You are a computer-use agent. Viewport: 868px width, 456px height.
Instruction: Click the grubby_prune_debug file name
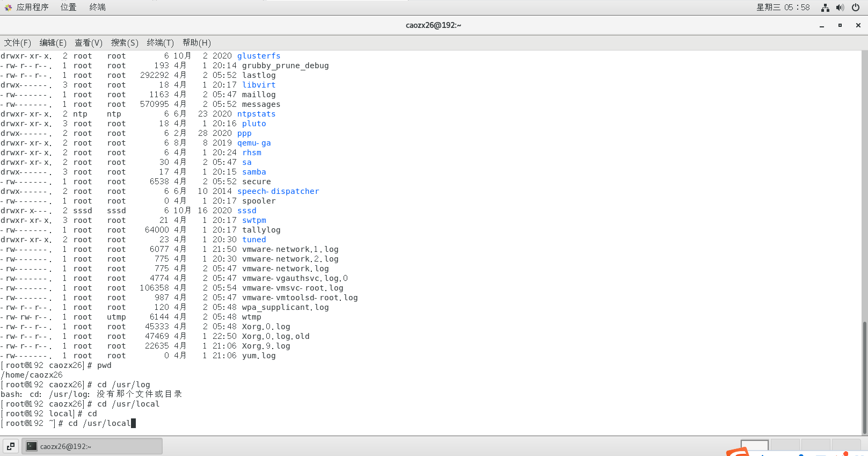pos(285,66)
